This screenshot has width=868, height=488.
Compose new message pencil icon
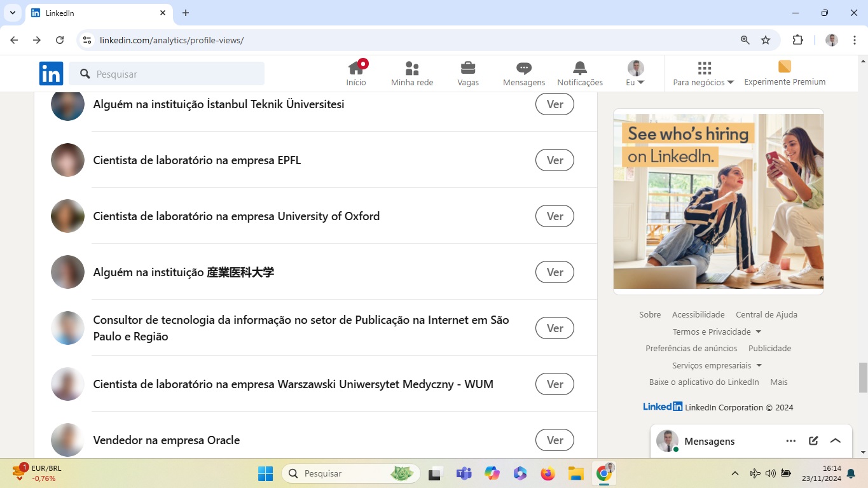pyautogui.click(x=813, y=441)
